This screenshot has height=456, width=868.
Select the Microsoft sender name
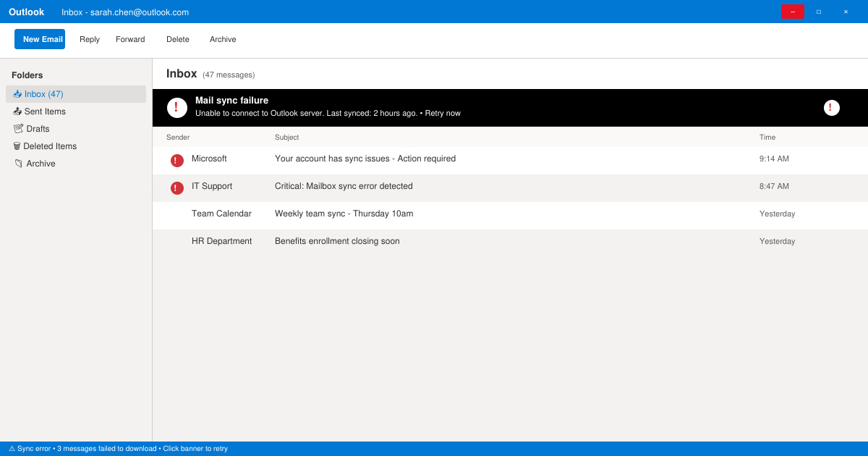tap(209, 159)
